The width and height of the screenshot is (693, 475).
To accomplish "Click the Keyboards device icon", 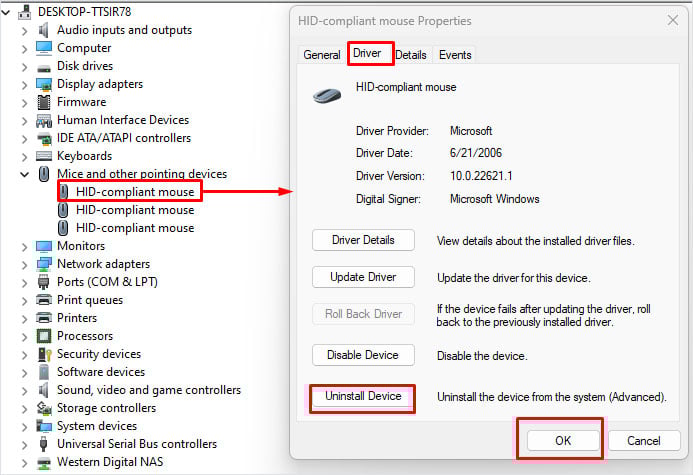I will [x=44, y=156].
